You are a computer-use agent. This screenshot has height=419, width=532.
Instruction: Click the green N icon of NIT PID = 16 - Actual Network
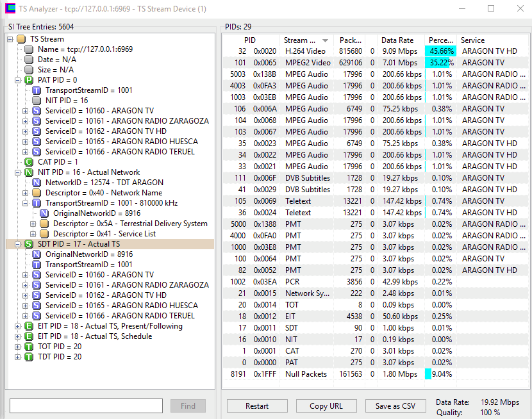pos(29,172)
